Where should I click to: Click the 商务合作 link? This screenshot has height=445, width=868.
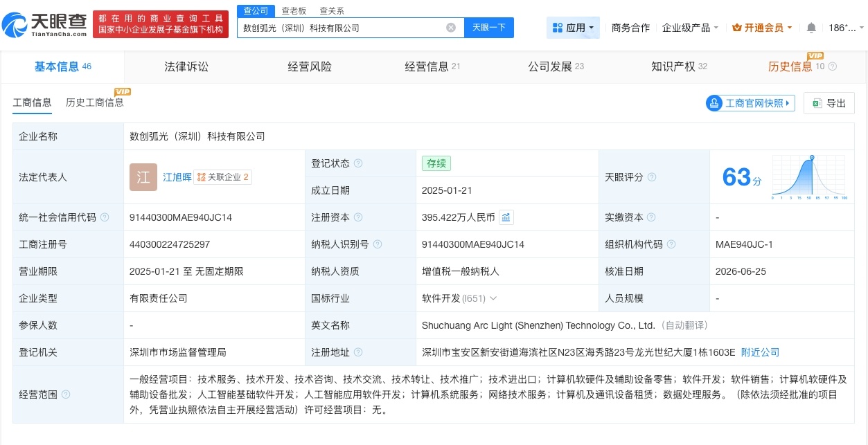(x=630, y=28)
